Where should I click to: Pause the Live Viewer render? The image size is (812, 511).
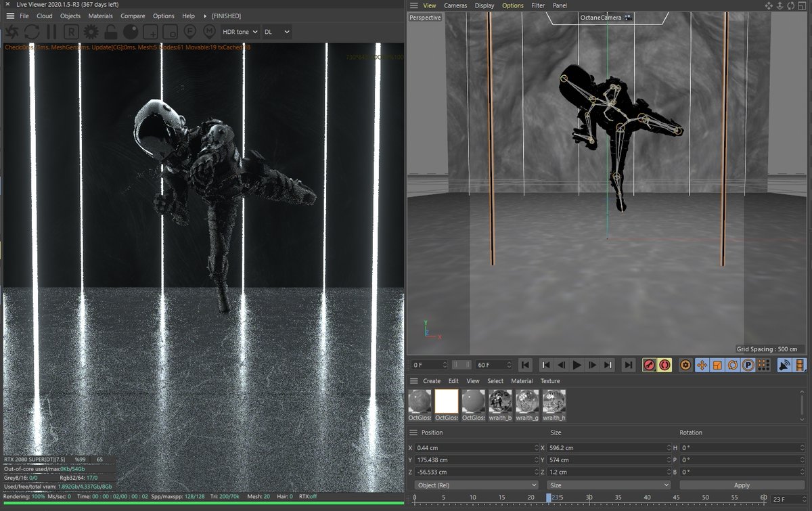(51, 31)
